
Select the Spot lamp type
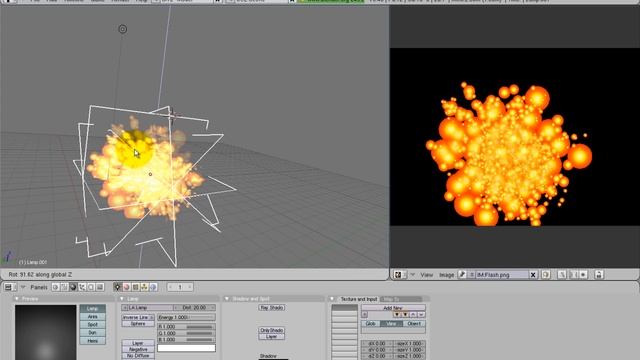click(x=93, y=324)
